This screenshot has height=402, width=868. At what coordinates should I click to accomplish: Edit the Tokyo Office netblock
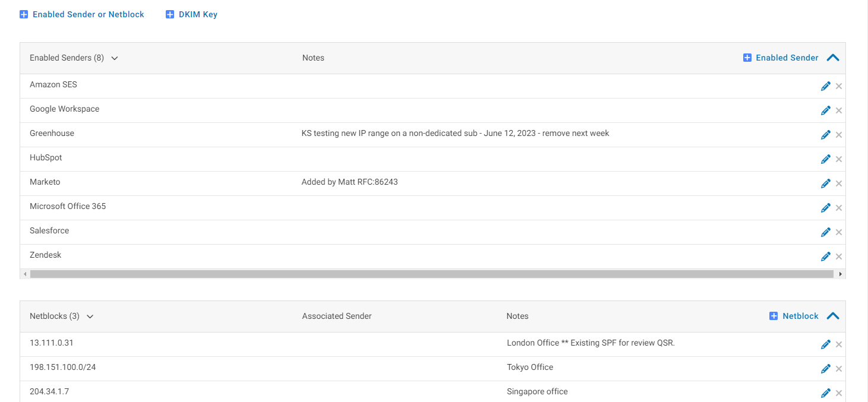[826, 368]
